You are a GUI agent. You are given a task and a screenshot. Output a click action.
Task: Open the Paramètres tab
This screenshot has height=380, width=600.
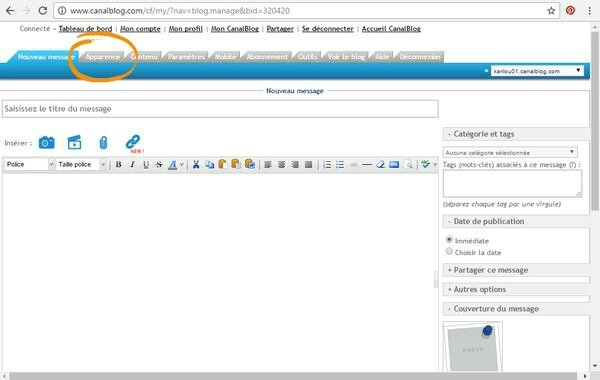pos(186,57)
